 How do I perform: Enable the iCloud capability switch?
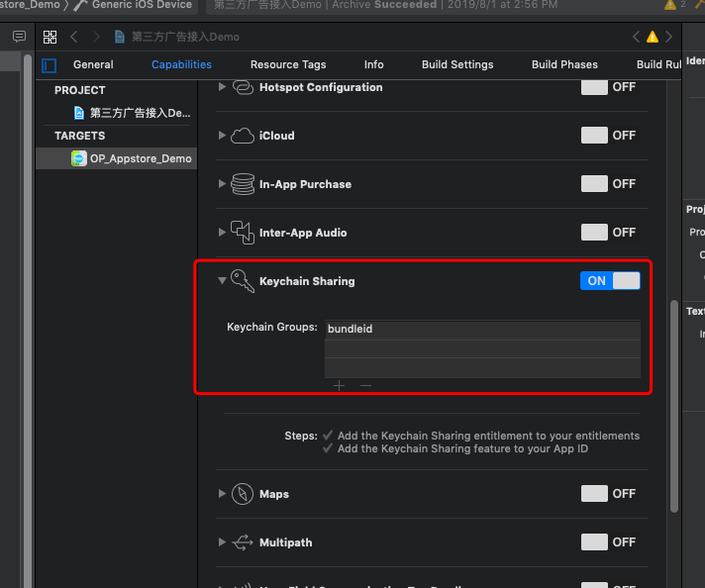(x=594, y=136)
